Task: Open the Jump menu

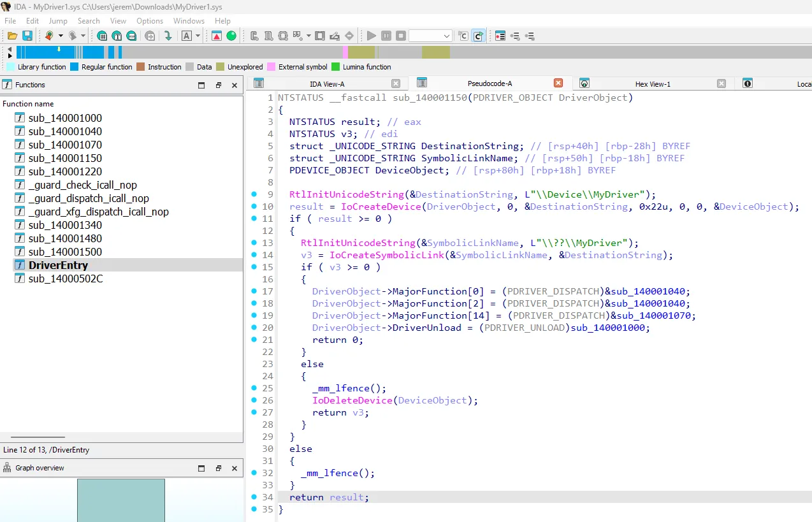Action: [x=58, y=21]
